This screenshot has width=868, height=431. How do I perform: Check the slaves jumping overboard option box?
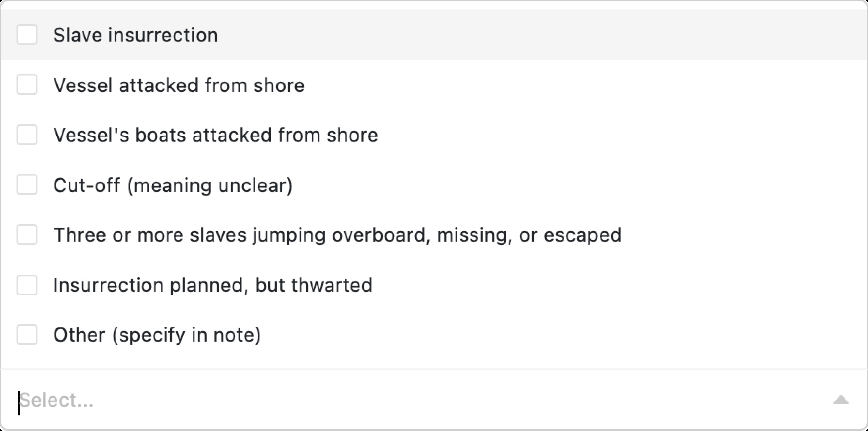[27, 235]
